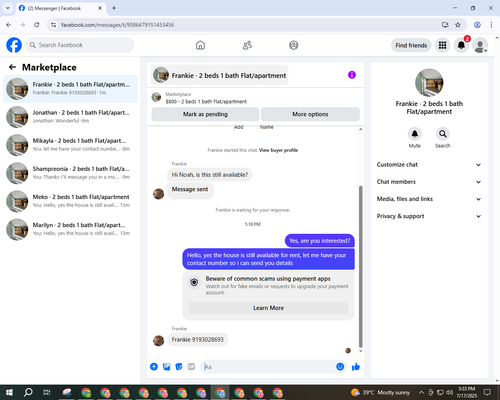Viewport: 500px width, 400px height.
Task: Click Find friends button
Action: [x=411, y=45]
